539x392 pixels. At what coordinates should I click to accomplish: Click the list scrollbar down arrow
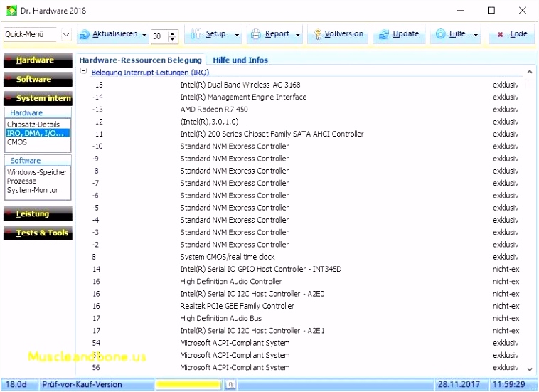click(530, 369)
